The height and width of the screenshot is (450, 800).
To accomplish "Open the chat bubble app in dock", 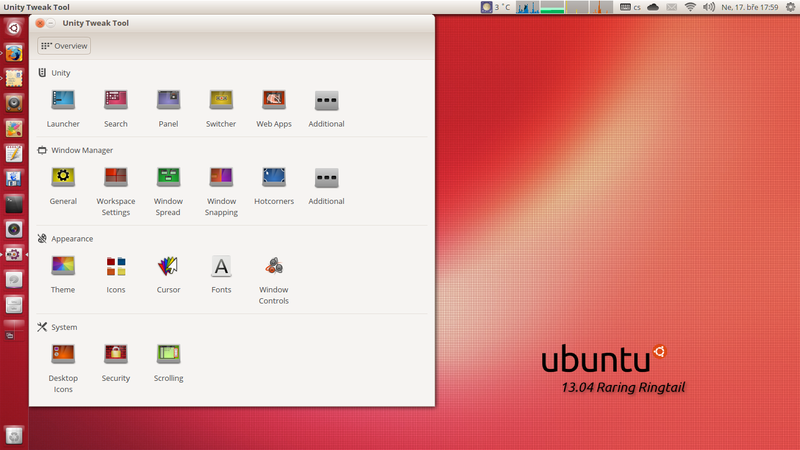I will 14,280.
